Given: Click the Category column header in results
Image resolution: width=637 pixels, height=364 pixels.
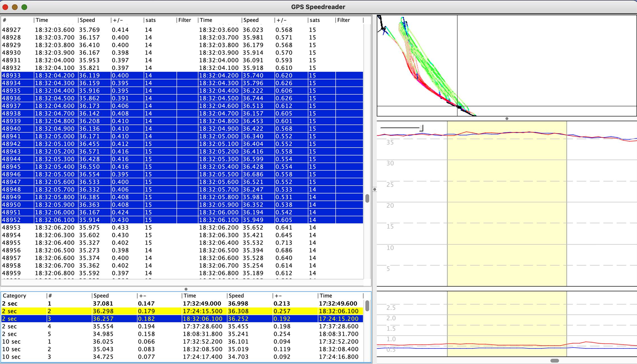Looking at the screenshot, I should coord(15,296).
